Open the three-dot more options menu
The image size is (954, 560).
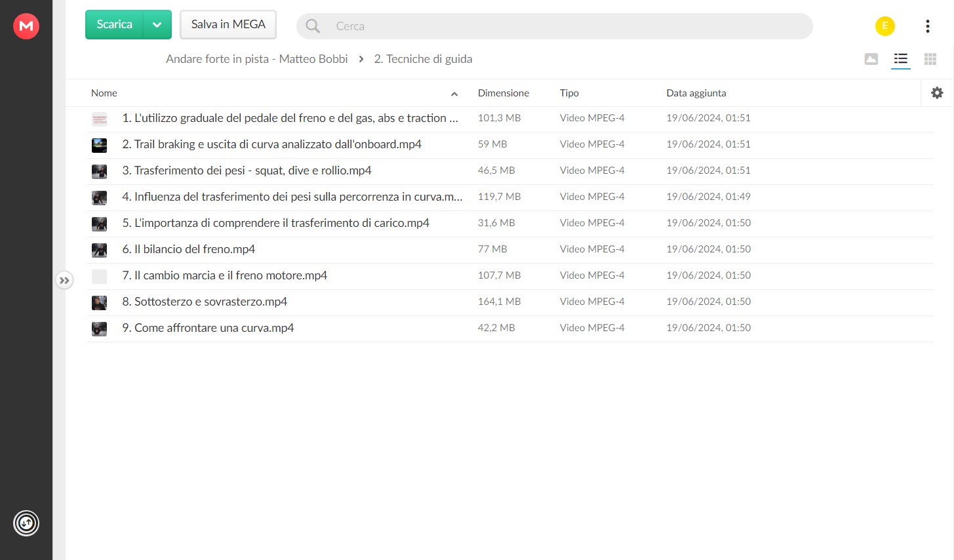(927, 26)
